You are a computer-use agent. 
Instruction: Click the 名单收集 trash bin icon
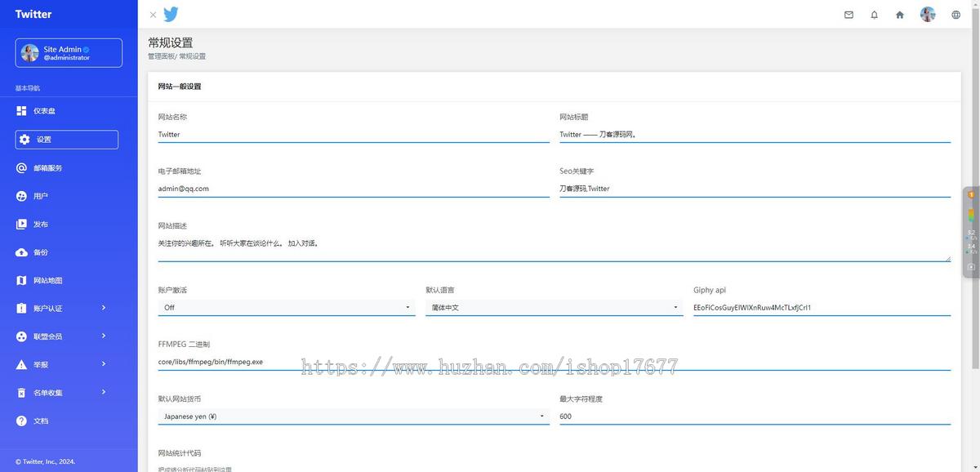click(22, 393)
